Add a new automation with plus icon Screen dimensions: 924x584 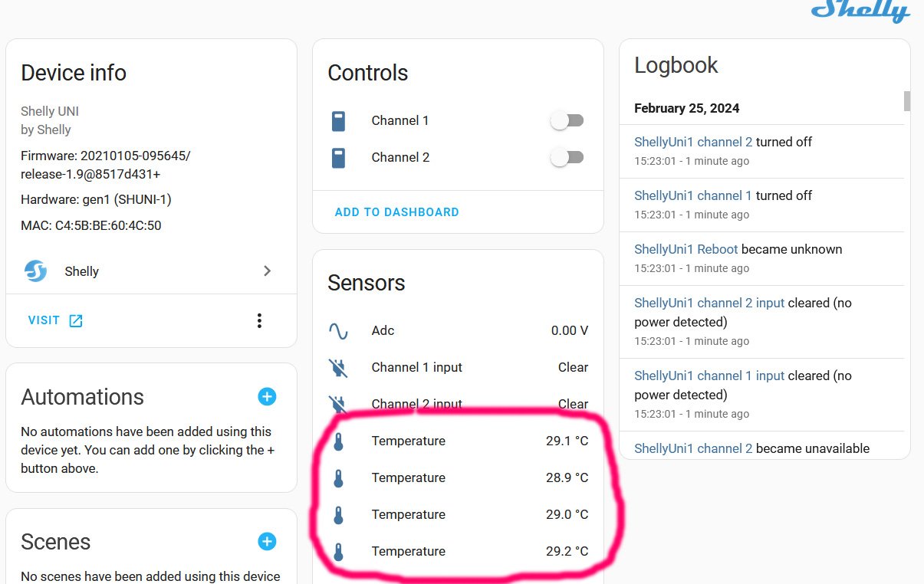tap(267, 396)
